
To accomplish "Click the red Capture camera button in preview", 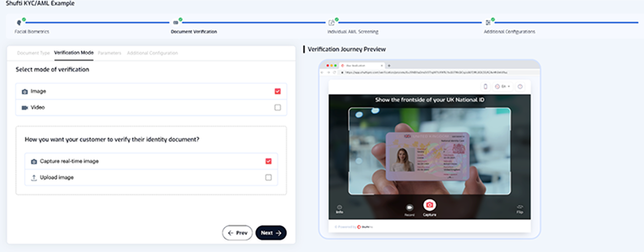I will (430, 204).
